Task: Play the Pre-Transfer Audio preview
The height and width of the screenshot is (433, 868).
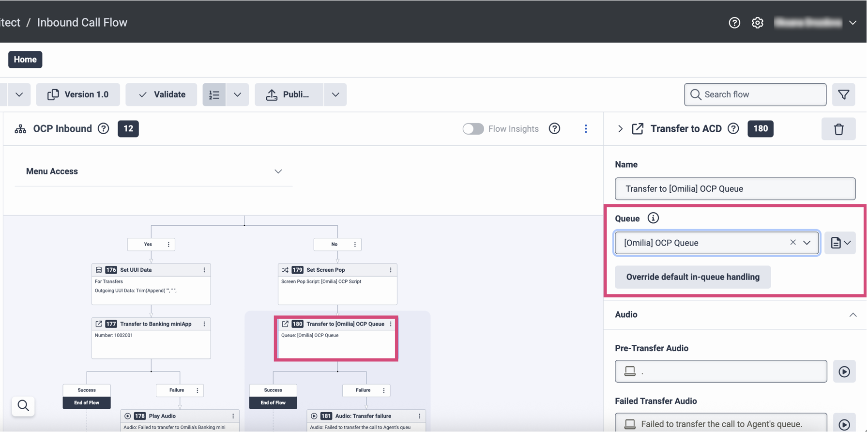Action: coord(844,371)
